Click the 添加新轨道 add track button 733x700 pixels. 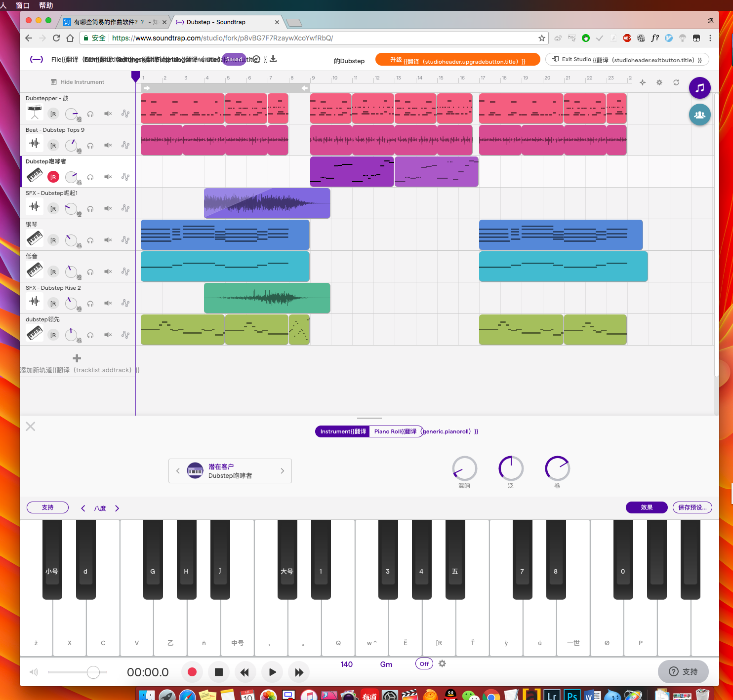[77, 364]
